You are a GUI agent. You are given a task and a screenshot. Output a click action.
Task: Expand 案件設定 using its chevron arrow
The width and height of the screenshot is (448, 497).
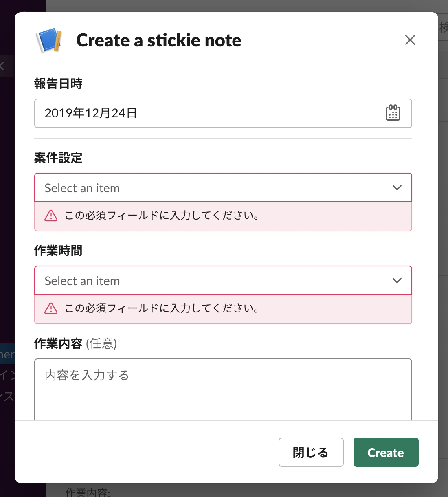click(397, 188)
